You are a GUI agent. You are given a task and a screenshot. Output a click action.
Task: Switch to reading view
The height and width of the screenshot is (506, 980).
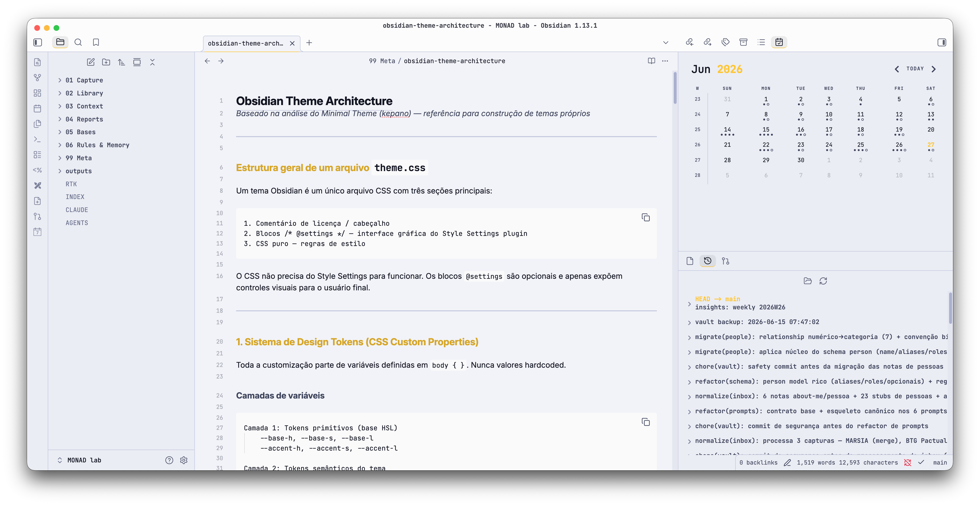[x=652, y=61]
